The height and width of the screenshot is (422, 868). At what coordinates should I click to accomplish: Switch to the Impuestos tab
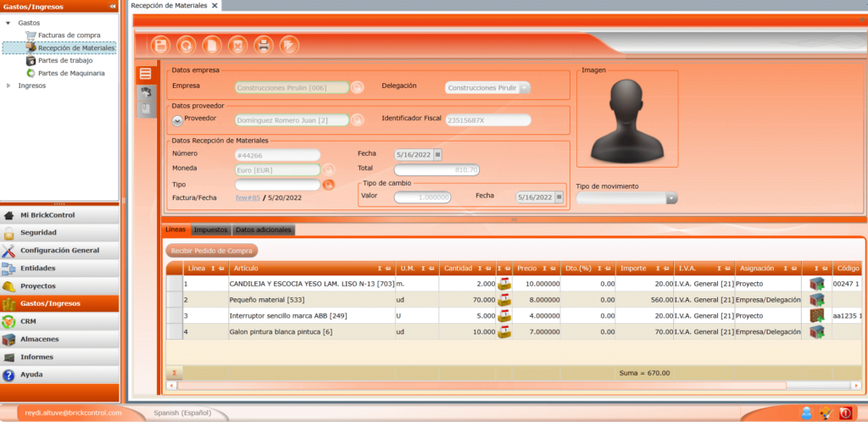click(210, 230)
